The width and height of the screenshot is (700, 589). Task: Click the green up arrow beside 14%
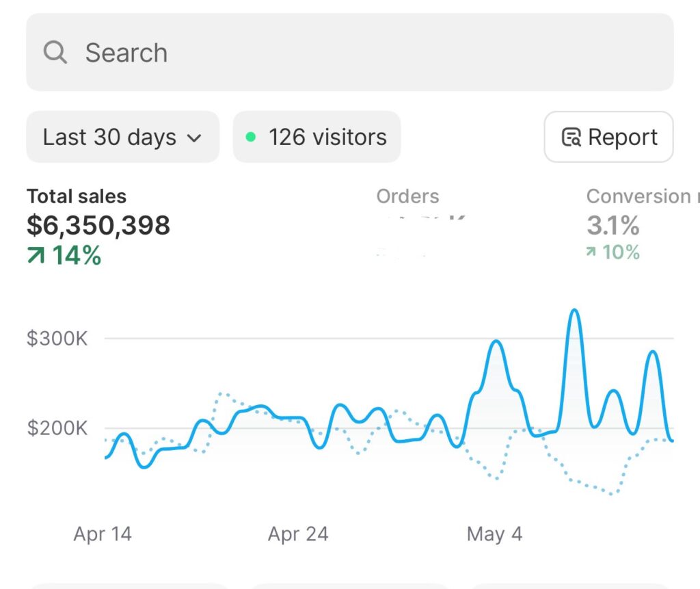(36, 255)
